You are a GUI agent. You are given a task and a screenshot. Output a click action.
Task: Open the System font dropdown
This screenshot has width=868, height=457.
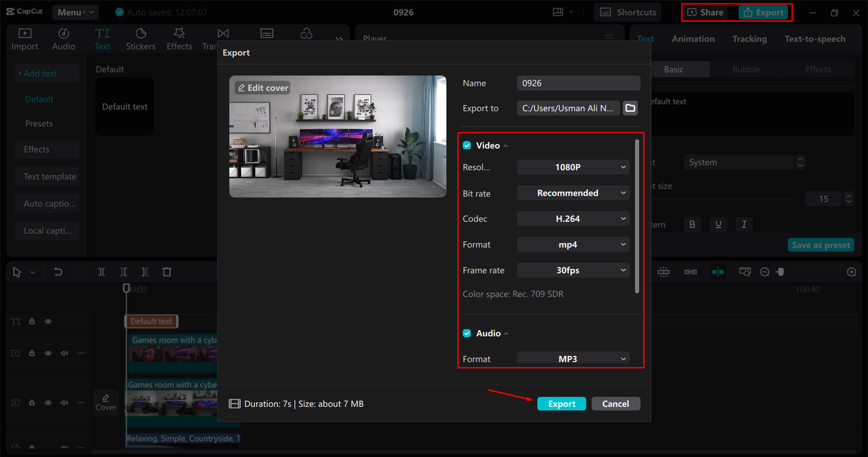point(738,163)
